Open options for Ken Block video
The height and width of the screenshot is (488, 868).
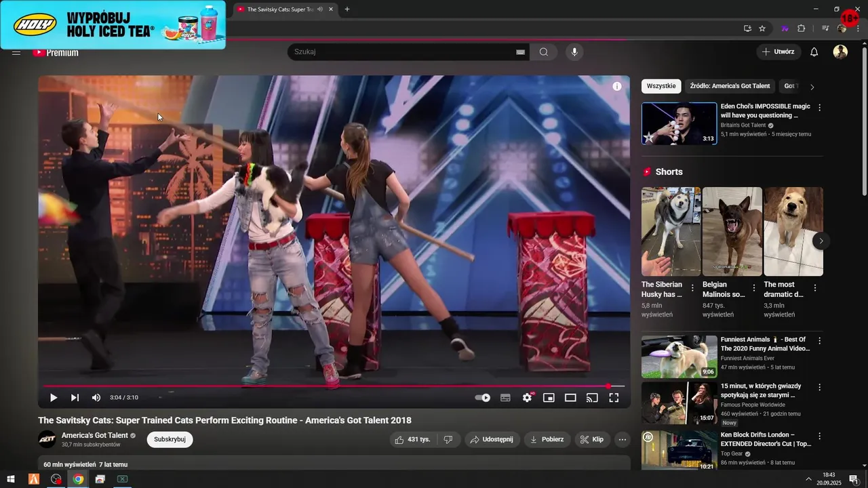coord(819,436)
